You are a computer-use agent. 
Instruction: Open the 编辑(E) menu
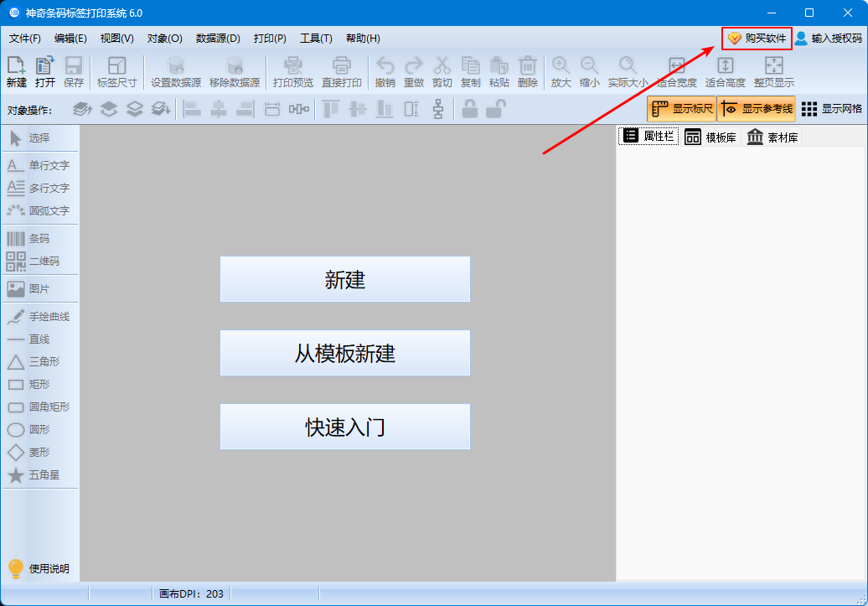click(70, 39)
